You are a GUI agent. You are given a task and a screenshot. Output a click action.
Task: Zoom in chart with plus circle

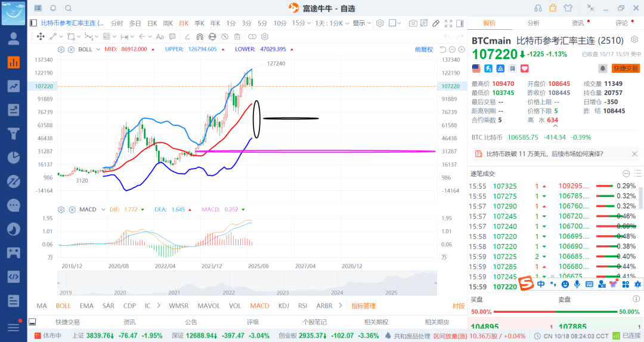coord(462,50)
